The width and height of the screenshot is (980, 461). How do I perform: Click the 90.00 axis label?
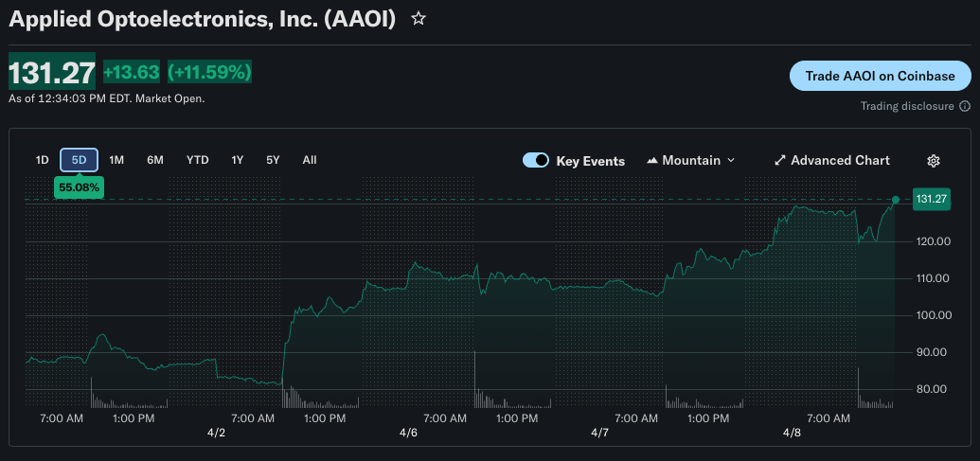click(x=933, y=352)
